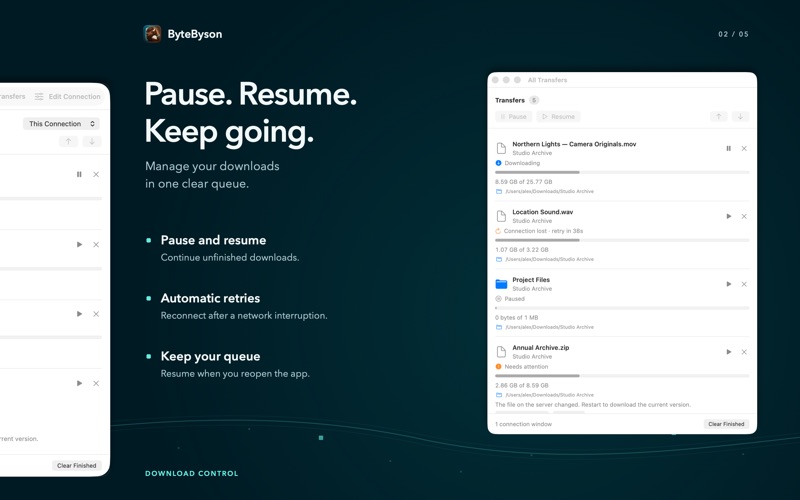
Task: Click the '8.59 GB of 25.77 GB' size text
Action: [523, 182]
